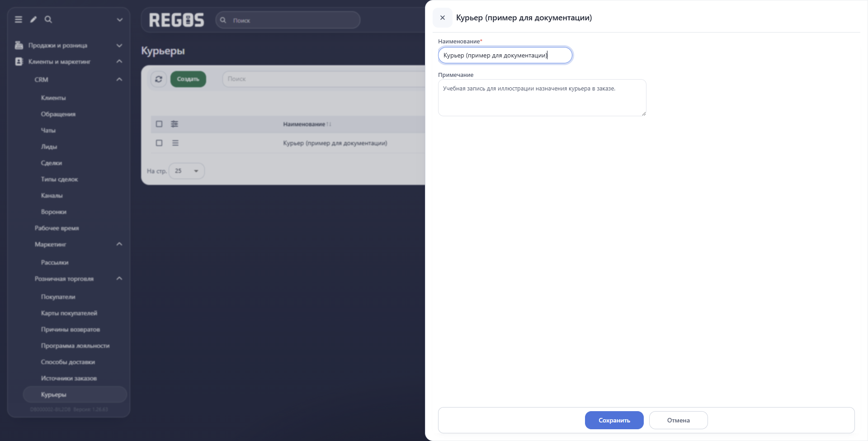Collapse the CRM section chevron

click(x=119, y=80)
